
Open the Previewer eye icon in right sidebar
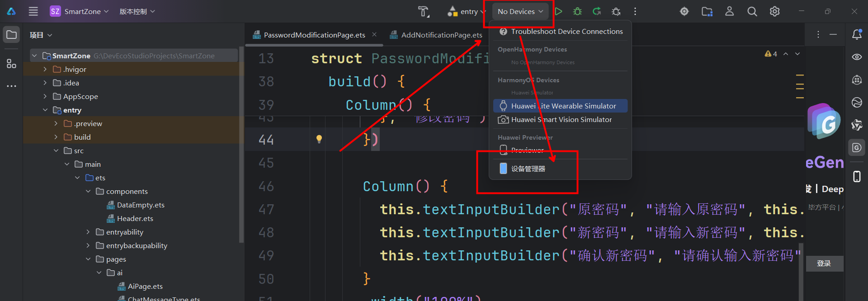[857, 57]
